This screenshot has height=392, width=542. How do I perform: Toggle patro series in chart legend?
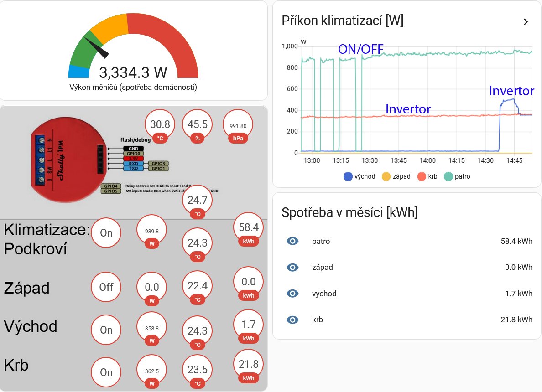457,176
